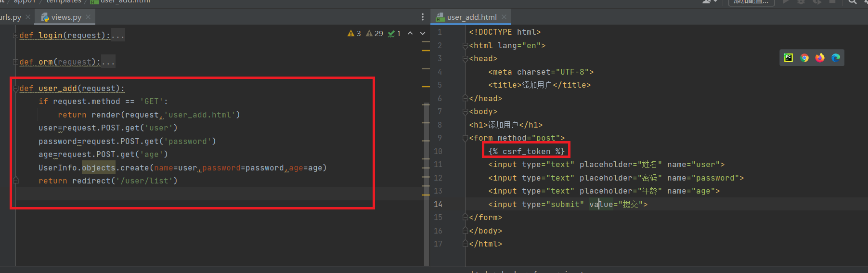Click the 29 weak warnings indicator
The height and width of the screenshot is (273, 868).
(375, 33)
